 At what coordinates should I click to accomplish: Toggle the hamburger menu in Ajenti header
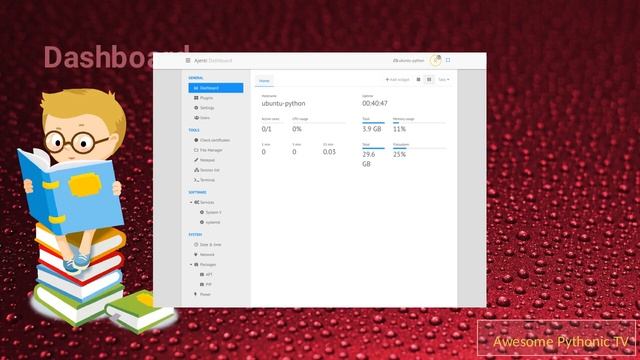click(188, 60)
